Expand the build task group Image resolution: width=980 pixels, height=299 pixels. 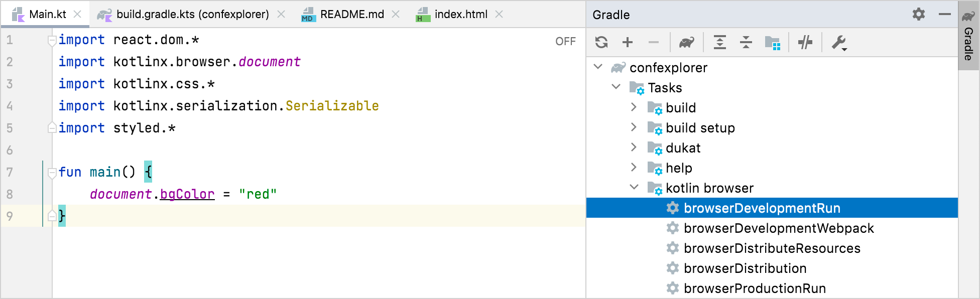634,107
